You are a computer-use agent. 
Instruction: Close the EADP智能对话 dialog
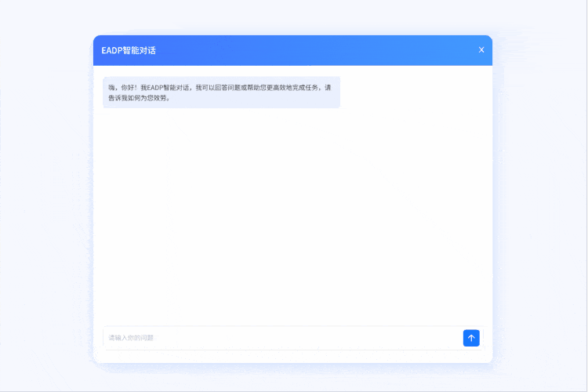coord(481,50)
